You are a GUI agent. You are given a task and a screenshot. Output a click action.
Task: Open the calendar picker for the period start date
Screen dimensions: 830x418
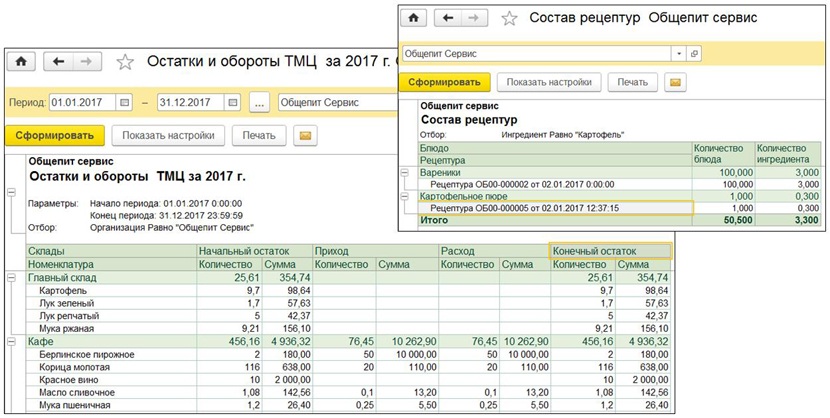point(124,102)
